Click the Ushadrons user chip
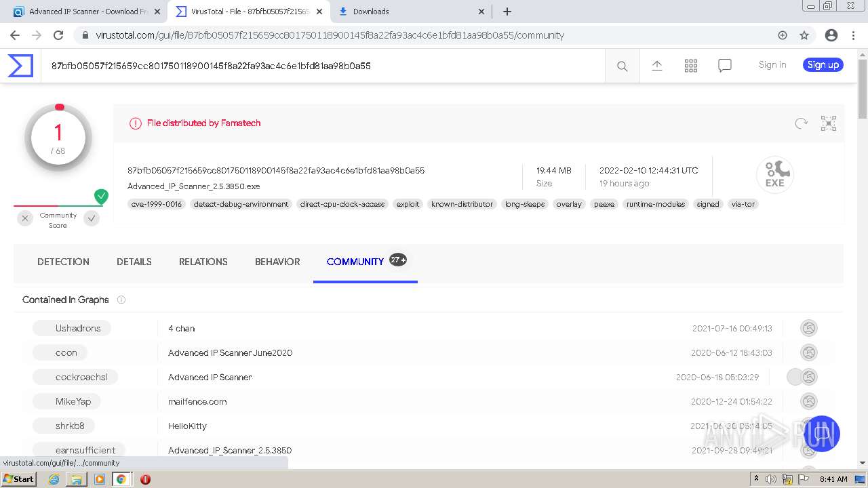868x488 pixels. point(71,328)
